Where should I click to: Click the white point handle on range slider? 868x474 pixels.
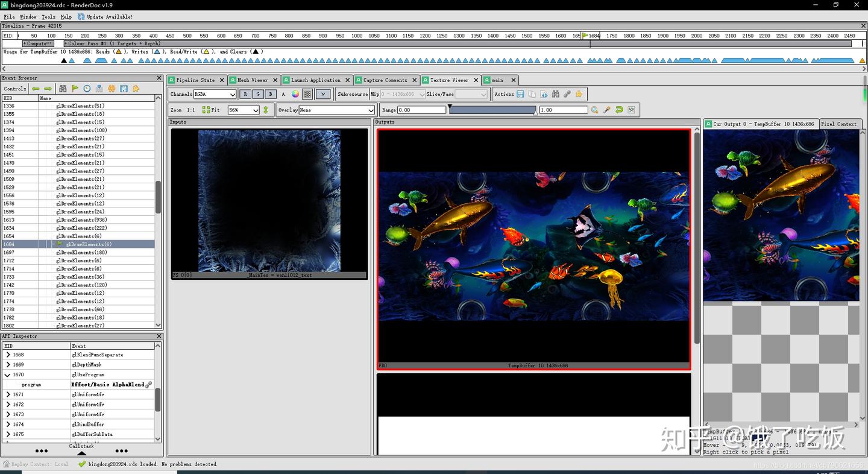point(536,112)
